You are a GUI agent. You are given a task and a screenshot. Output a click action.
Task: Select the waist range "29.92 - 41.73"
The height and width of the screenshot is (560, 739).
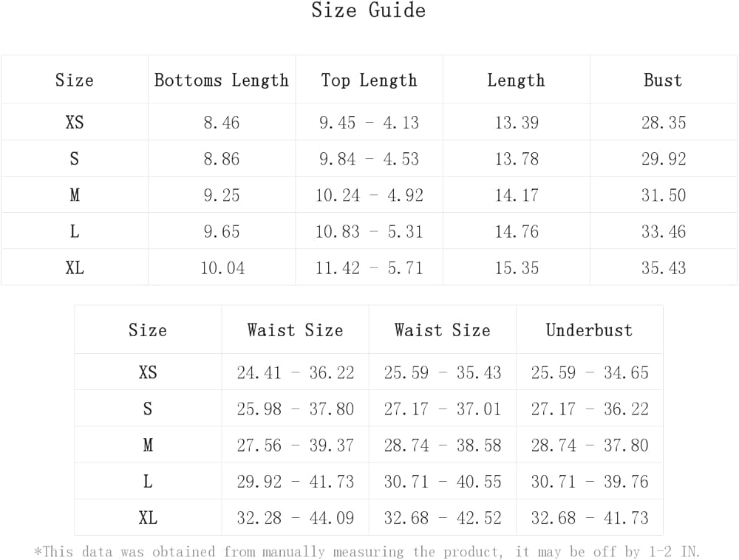295,482
